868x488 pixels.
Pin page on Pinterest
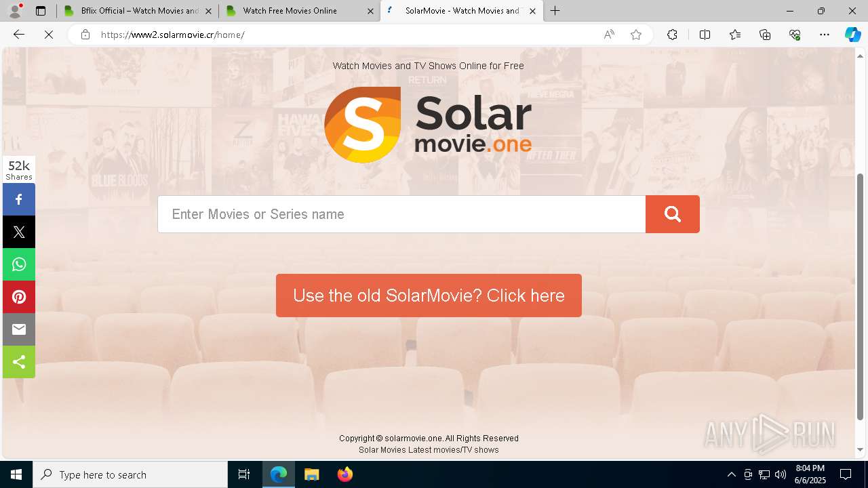pyautogui.click(x=19, y=297)
